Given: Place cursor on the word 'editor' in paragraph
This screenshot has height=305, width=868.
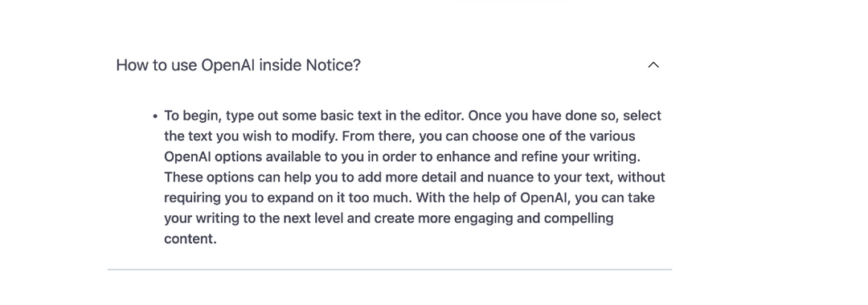Looking at the screenshot, I should (x=444, y=116).
